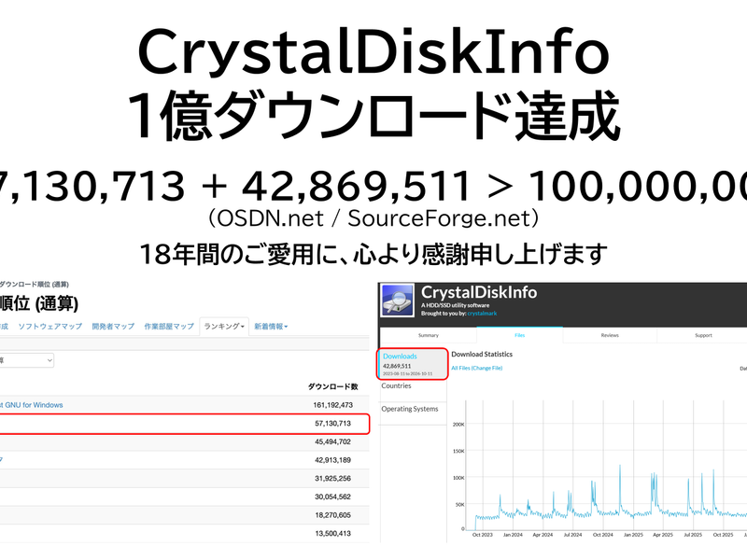Click the 13,500,413 download count
747x560 pixels.
[x=332, y=533]
